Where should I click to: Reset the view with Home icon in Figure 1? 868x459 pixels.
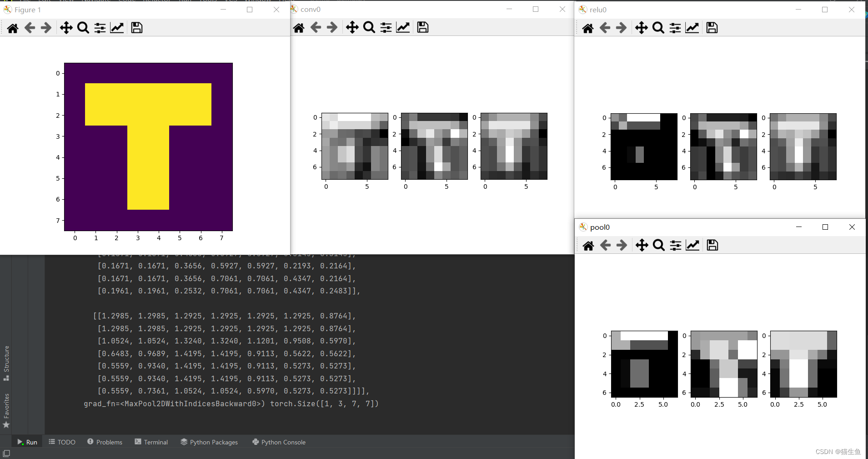coord(12,27)
